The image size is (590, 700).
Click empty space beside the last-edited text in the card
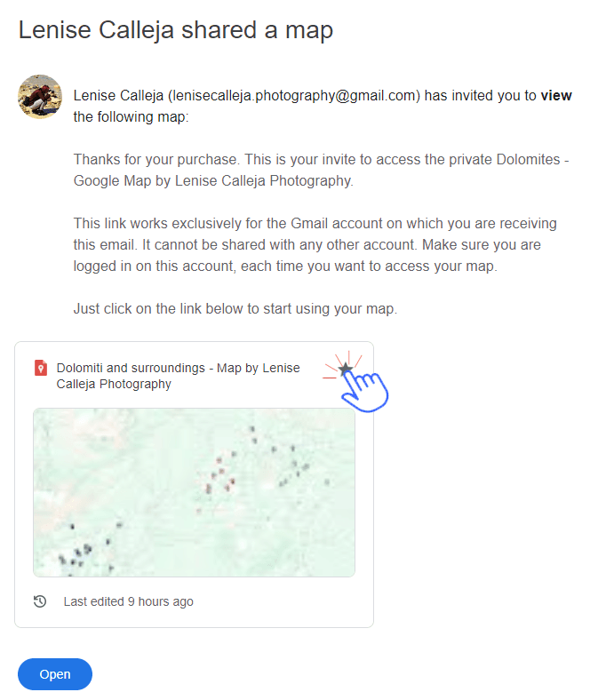[x=284, y=601]
